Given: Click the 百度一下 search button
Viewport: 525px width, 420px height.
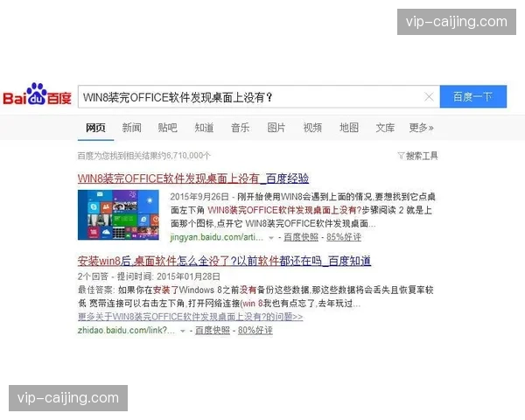Looking at the screenshot, I should [x=472, y=97].
